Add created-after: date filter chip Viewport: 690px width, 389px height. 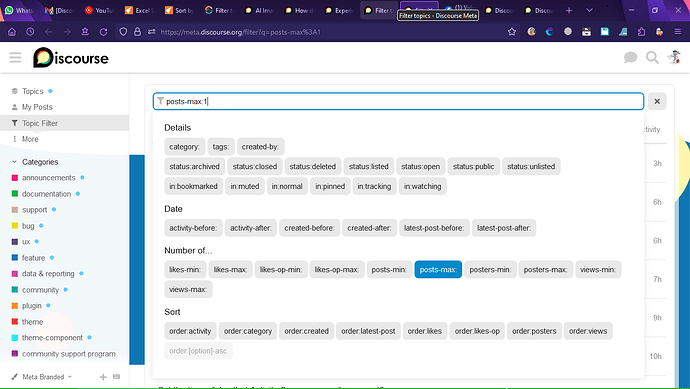tap(369, 228)
